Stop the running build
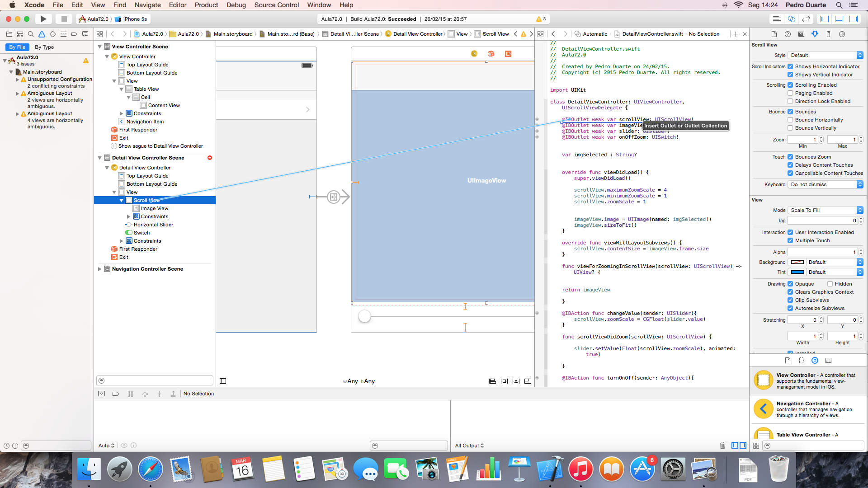This screenshot has width=868, height=488. pos(64,19)
